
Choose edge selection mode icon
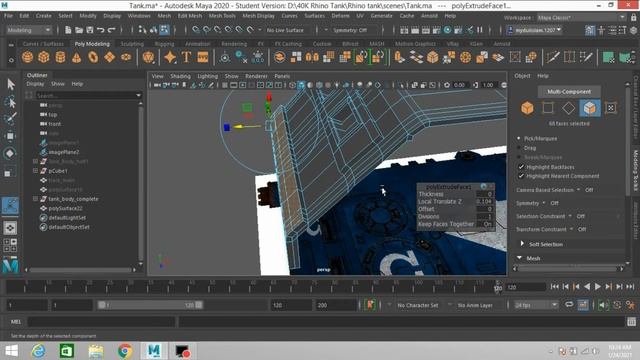click(569, 108)
